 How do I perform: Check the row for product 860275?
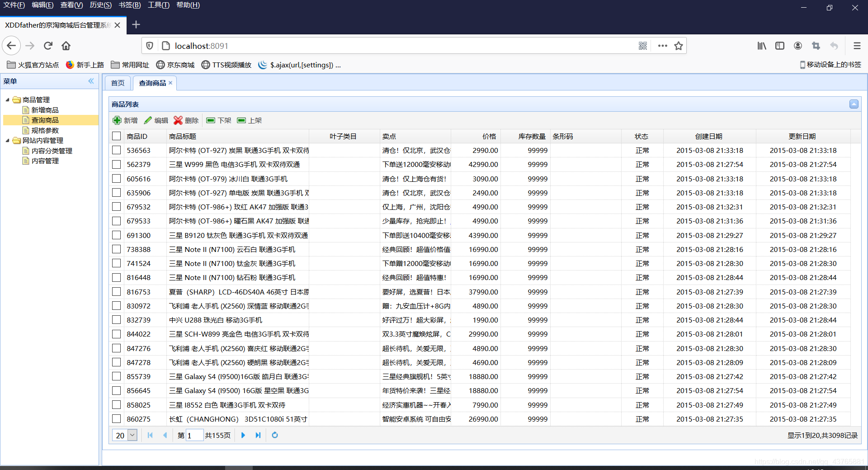(117, 418)
